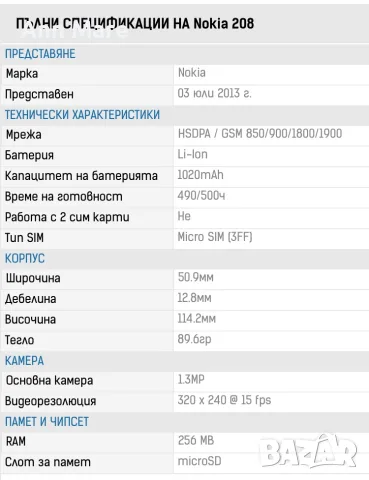Click the КОРПУС section header
The height and width of the screenshot is (480, 369).
[x=25, y=259]
